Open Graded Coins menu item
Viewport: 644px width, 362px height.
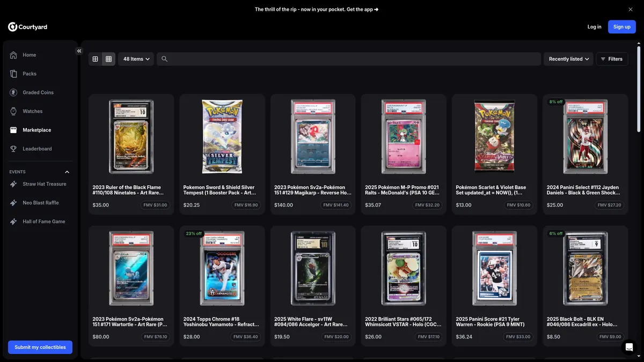[x=40, y=92]
